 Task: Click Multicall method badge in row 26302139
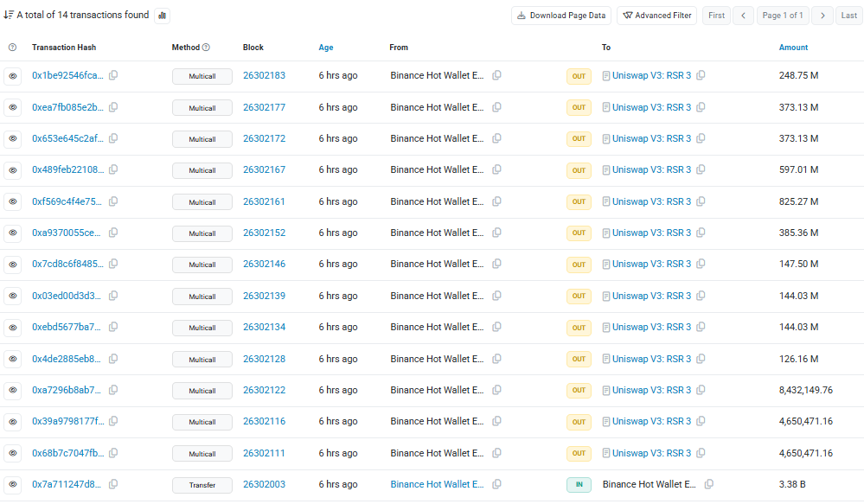tap(202, 297)
